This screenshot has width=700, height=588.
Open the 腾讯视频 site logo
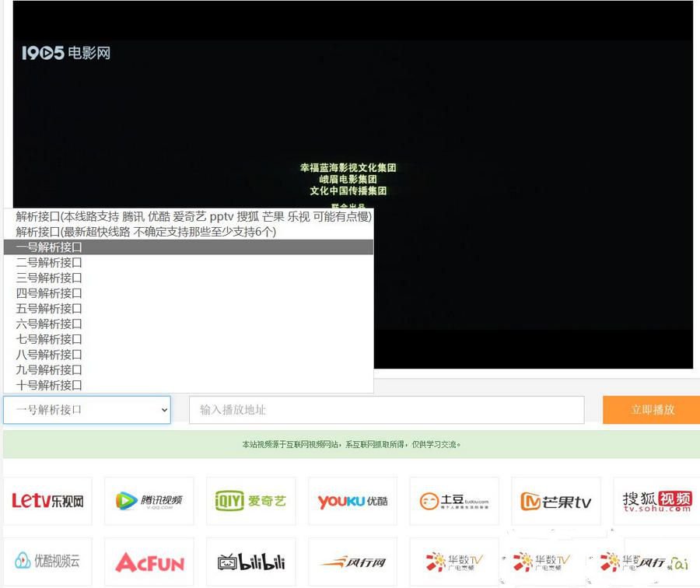(x=149, y=500)
